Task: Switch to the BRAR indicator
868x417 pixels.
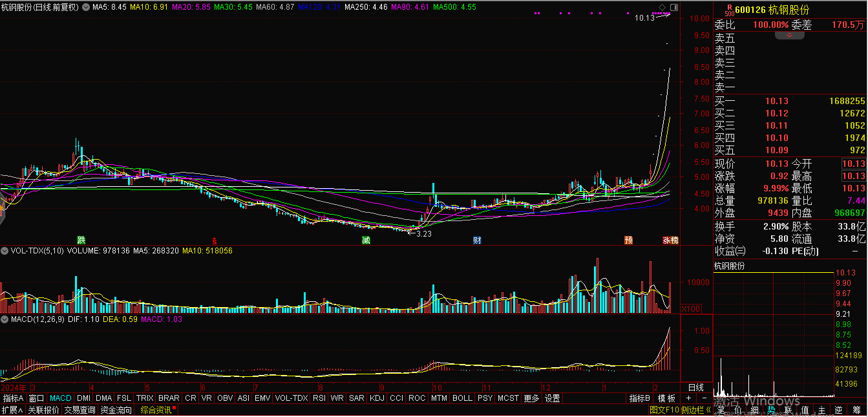Action: click(x=169, y=398)
